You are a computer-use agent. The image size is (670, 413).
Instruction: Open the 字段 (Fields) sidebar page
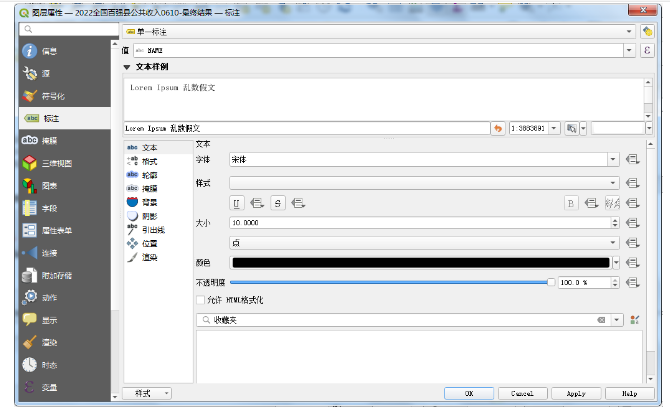pyautogui.click(x=65, y=208)
